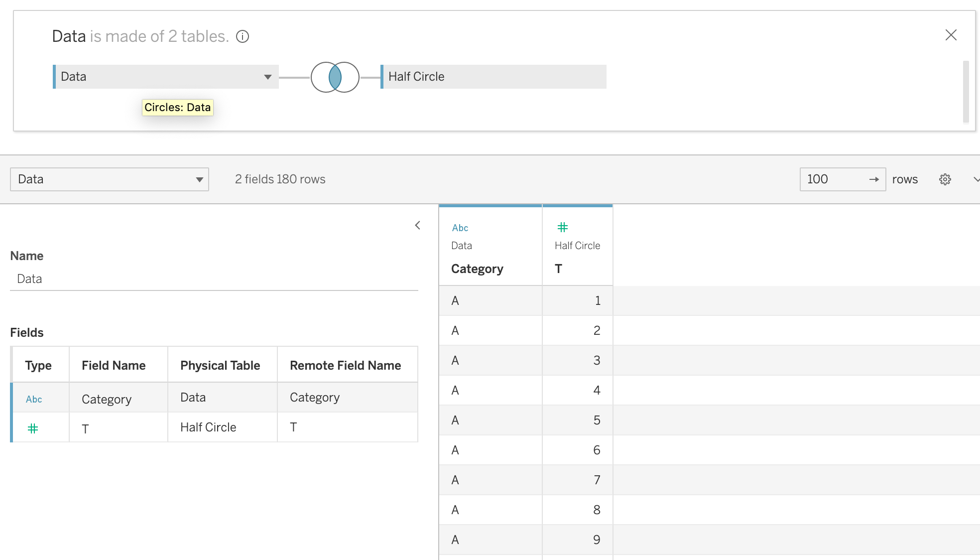Click the Category column header

click(x=477, y=269)
